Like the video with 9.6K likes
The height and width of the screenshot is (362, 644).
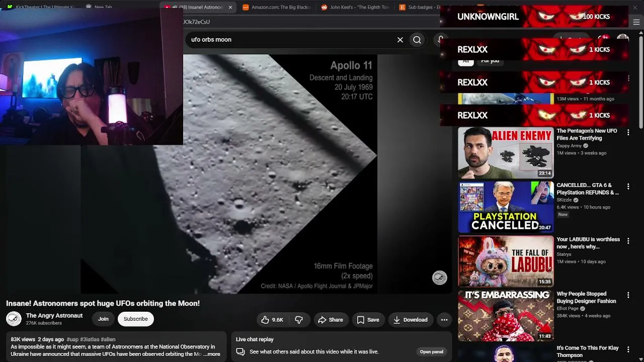pos(272,320)
